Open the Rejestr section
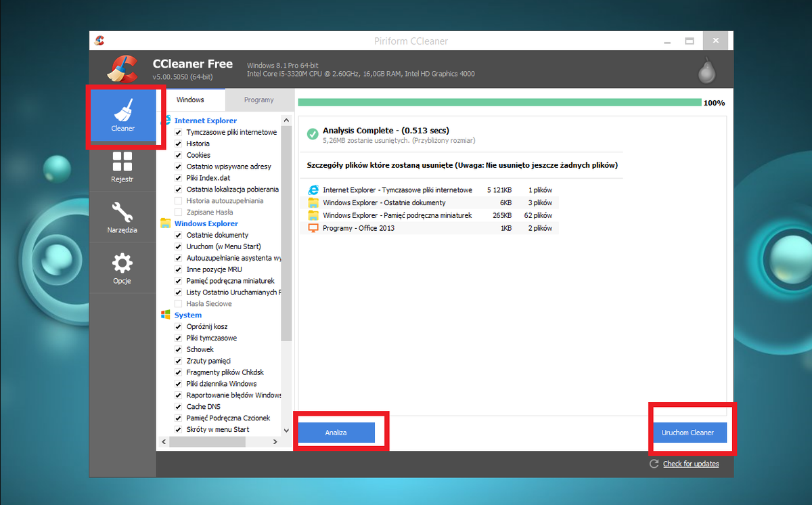The image size is (812, 505). pos(122,167)
